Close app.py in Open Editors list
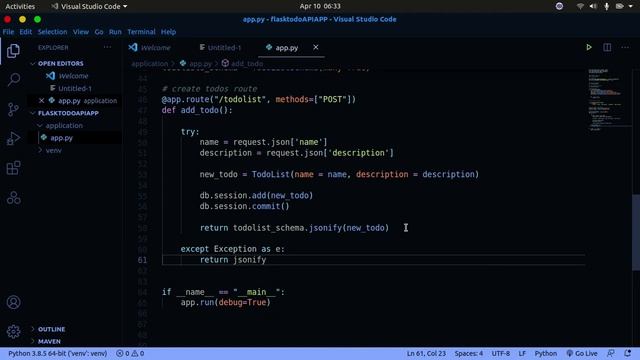The height and width of the screenshot is (360, 640). [x=41, y=100]
